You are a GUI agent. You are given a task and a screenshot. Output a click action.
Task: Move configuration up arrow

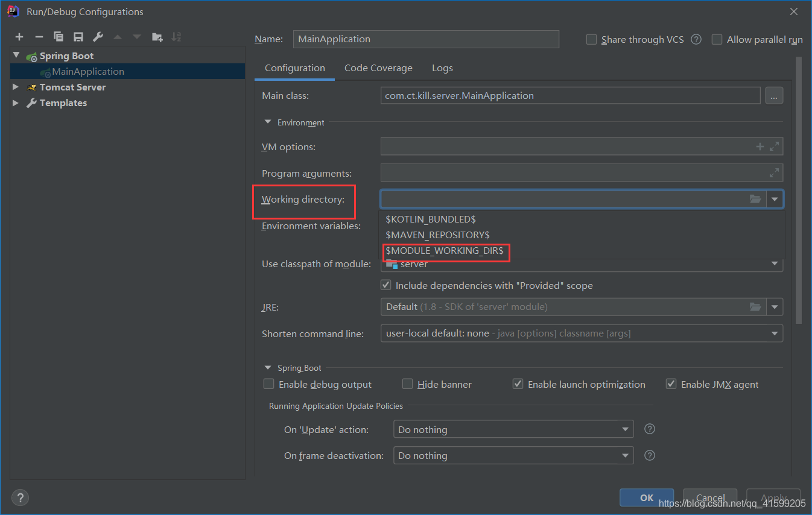pyautogui.click(x=118, y=37)
